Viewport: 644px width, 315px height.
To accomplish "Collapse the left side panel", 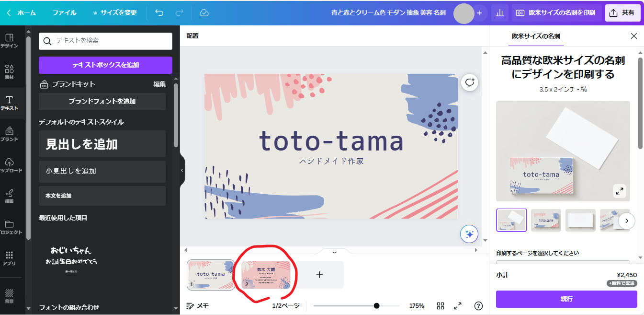I will pos(182,170).
